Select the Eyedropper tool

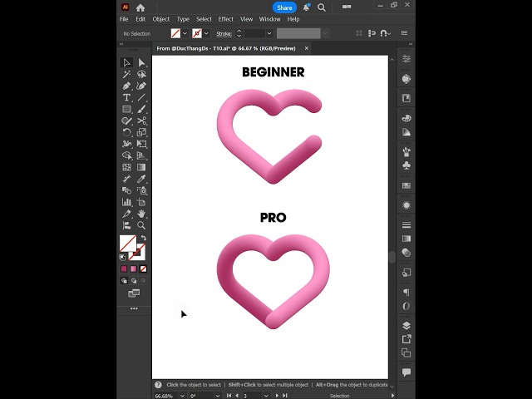tap(141, 179)
